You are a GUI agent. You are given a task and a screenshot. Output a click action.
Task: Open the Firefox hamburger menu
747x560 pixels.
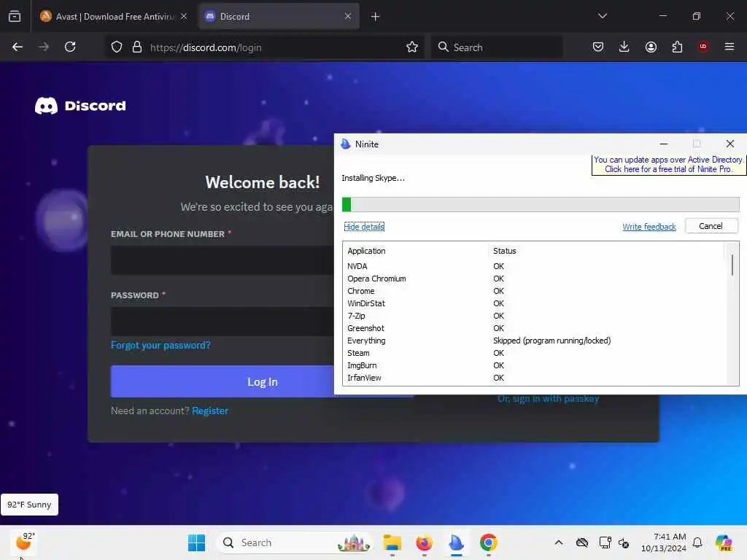tap(729, 47)
